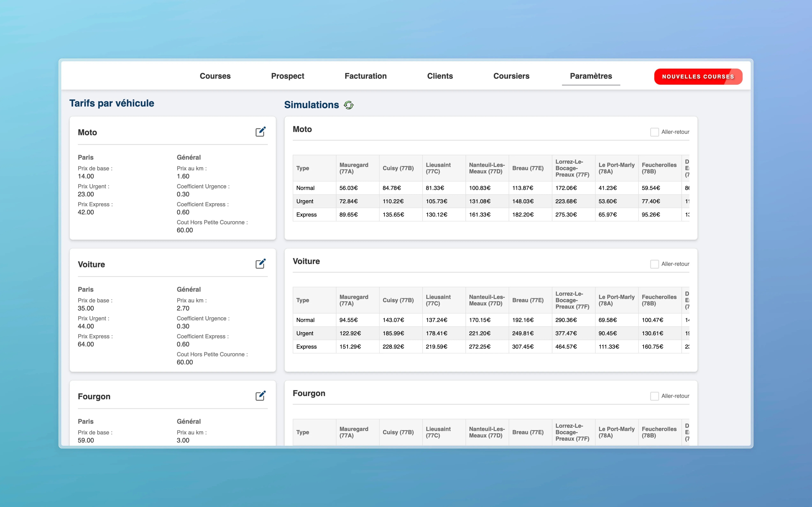
Task: Click Mauregard (77A) header in Moto table
Action: point(353,168)
